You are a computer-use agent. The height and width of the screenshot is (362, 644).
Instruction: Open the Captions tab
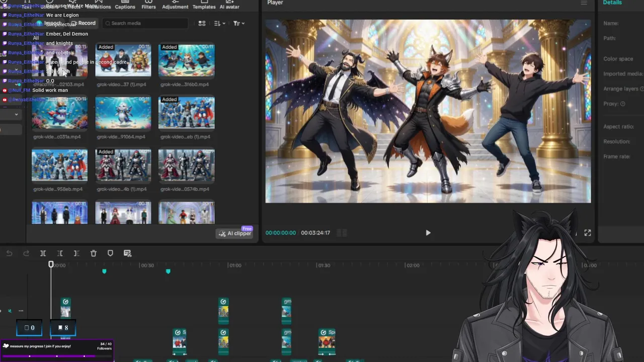(x=125, y=5)
